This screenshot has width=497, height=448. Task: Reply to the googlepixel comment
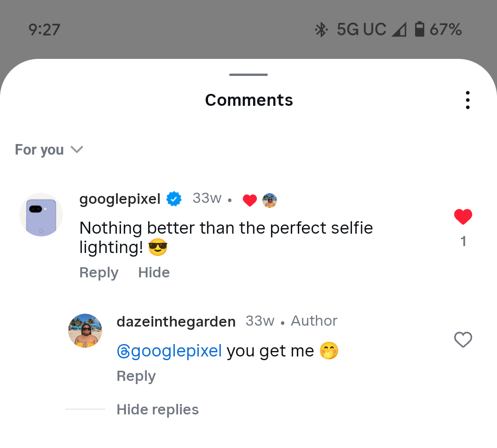(x=99, y=273)
